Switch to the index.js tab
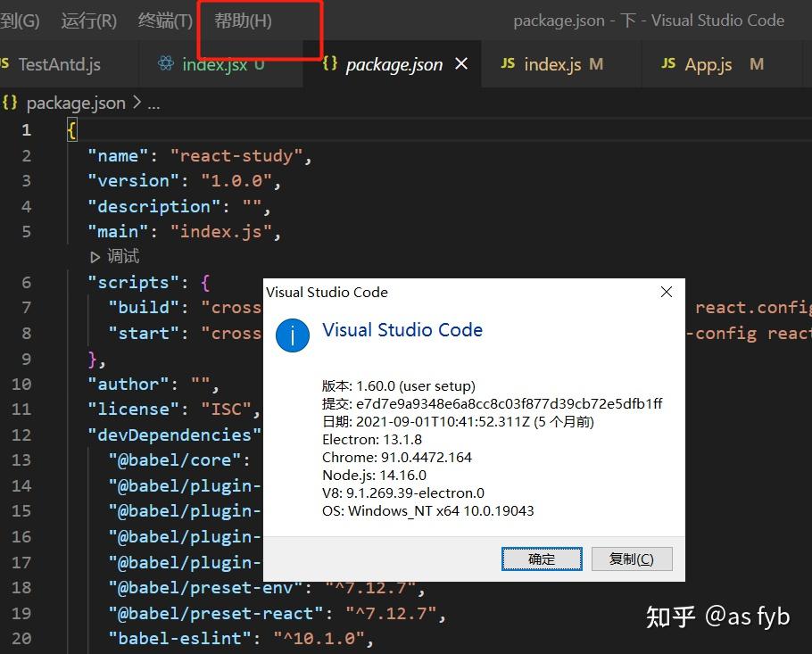This screenshot has width=812, height=654. (562, 64)
